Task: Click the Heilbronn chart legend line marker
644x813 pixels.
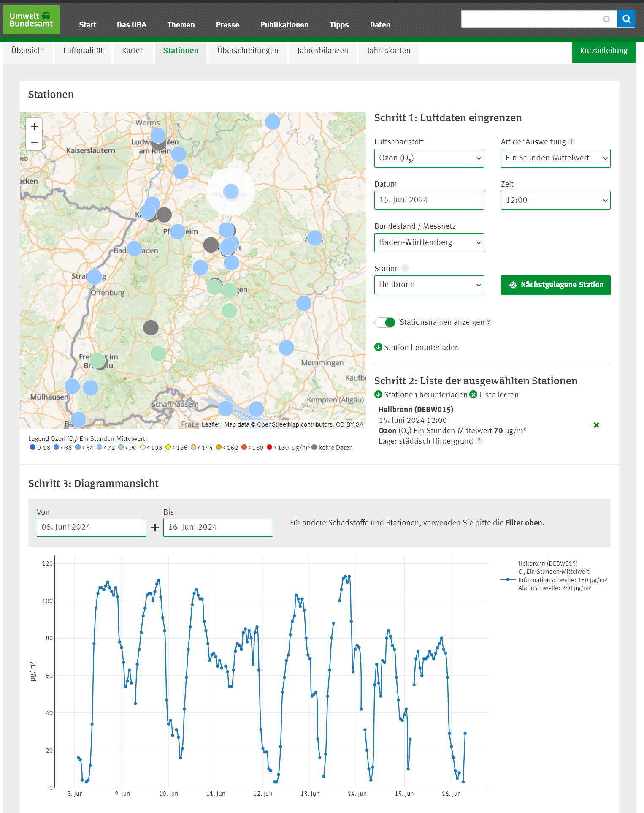Action: click(508, 579)
